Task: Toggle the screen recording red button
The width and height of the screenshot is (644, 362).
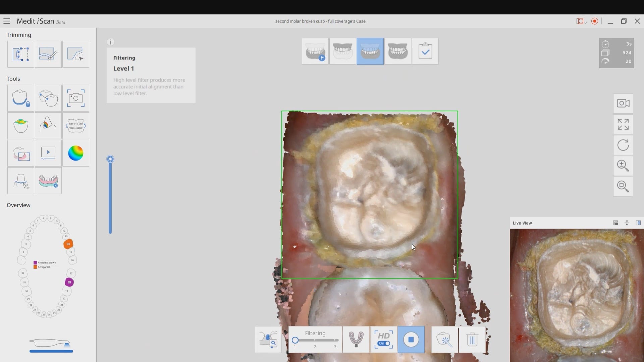Action: (595, 21)
